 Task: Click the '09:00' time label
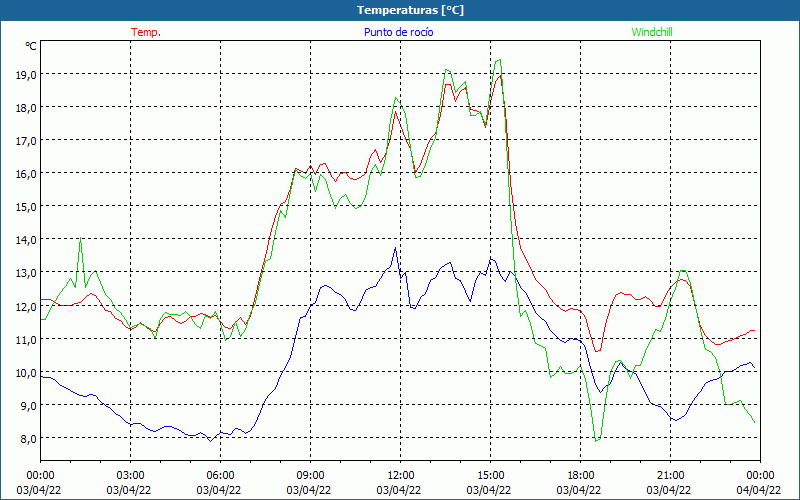point(310,476)
